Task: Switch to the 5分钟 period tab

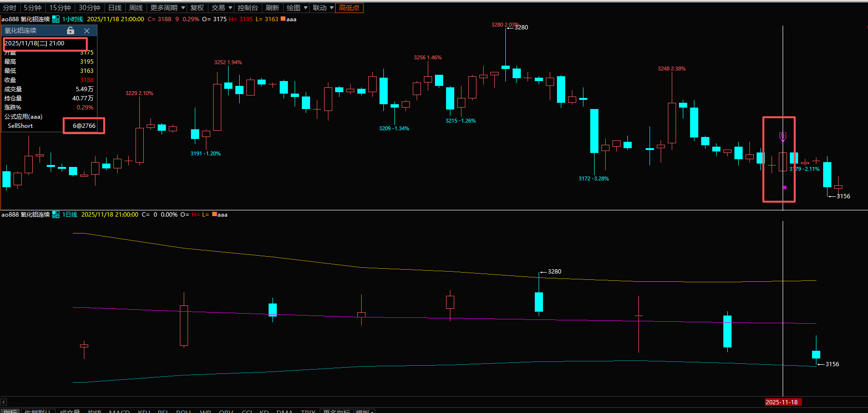Action: (33, 8)
